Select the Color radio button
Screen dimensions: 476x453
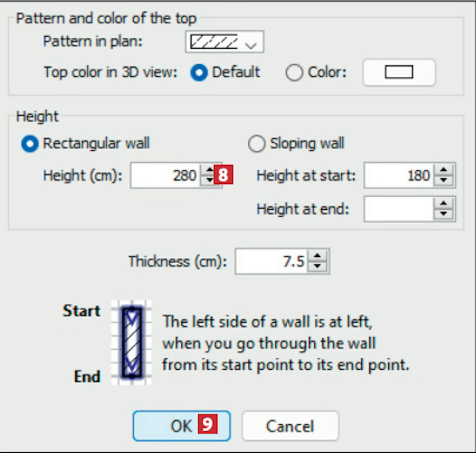tap(294, 73)
